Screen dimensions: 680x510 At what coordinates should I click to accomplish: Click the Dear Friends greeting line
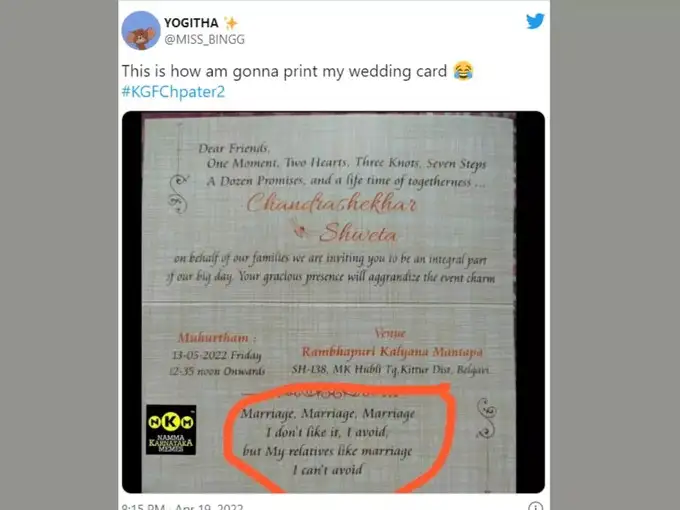(234, 149)
